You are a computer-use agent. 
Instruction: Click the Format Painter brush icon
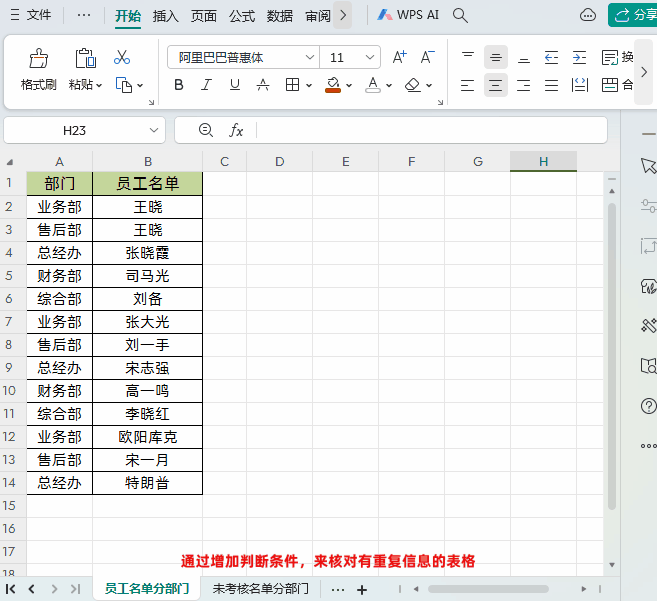(38, 58)
